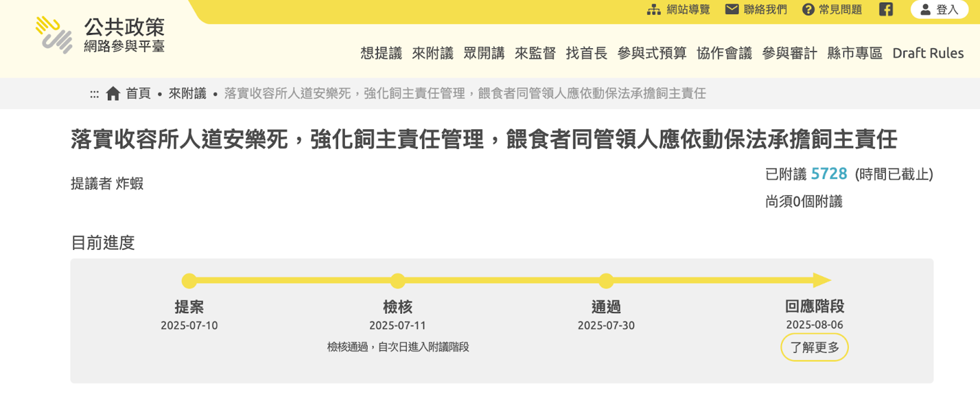The width and height of the screenshot is (980, 397).
Task: Click the 通過 stage marker on the progress bar
Action: 606,281
